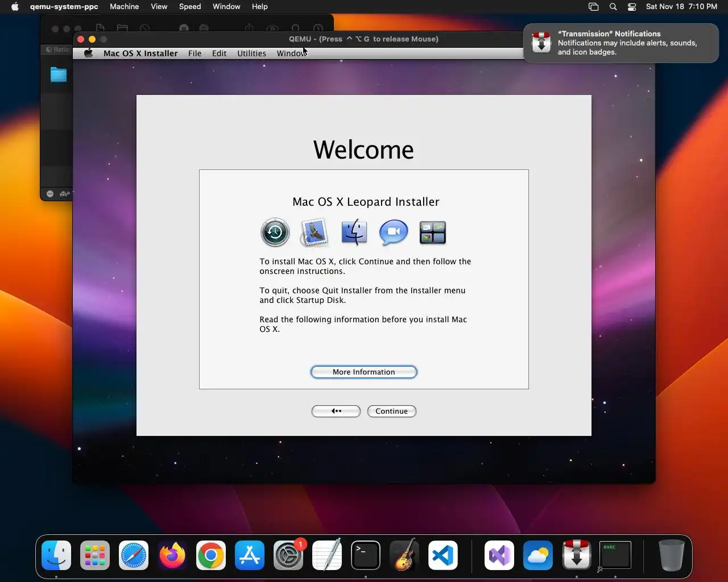Image resolution: width=728 pixels, height=582 pixels.
Task: Open Control Center from the menu bar
Action: pos(632,7)
